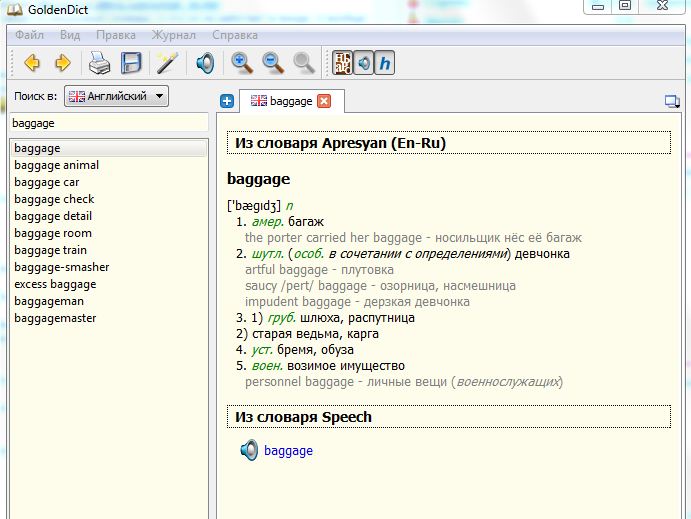Zoom out with minus magnifier icon
This screenshot has width=691, height=519.
273,63
